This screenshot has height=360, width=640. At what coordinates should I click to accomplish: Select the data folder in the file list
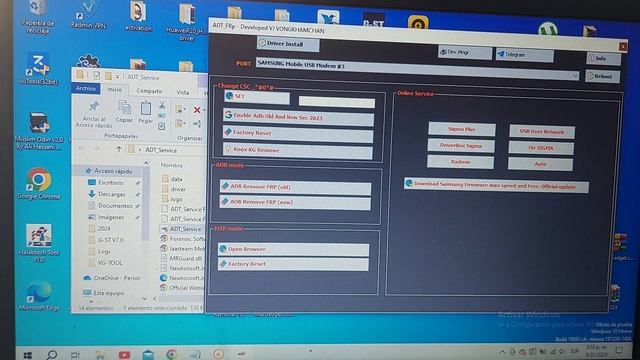[176, 179]
